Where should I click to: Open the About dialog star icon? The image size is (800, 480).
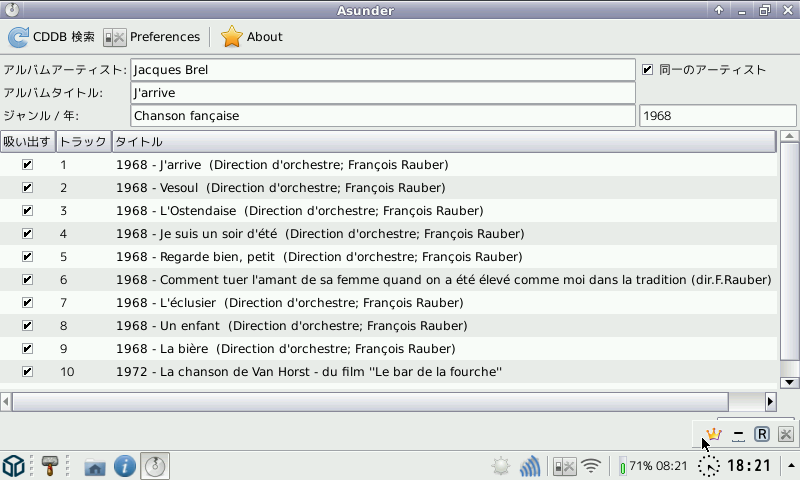(x=232, y=37)
